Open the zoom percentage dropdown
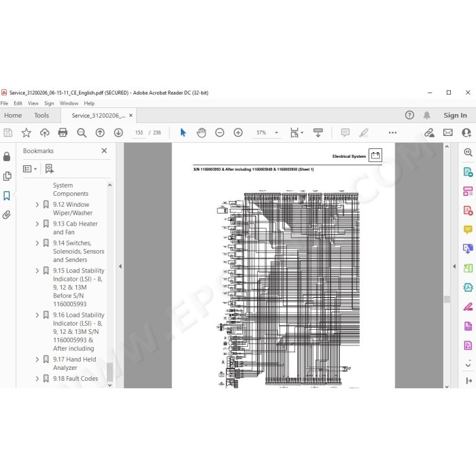The height and width of the screenshot is (476, 476). click(276, 133)
